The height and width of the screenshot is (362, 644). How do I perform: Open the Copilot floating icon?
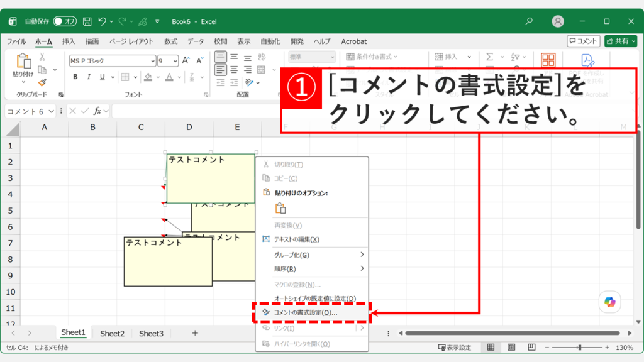coord(610,302)
